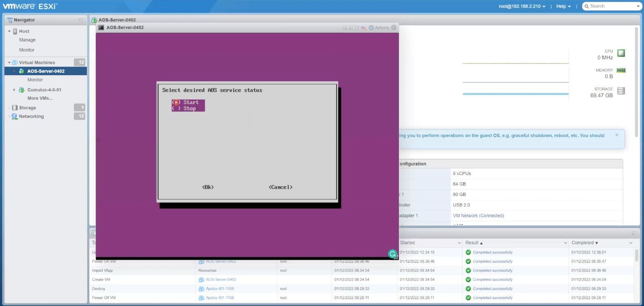The height and width of the screenshot is (306, 644).
Task: Open the Completed column dropdown arrow
Action: (x=631, y=243)
